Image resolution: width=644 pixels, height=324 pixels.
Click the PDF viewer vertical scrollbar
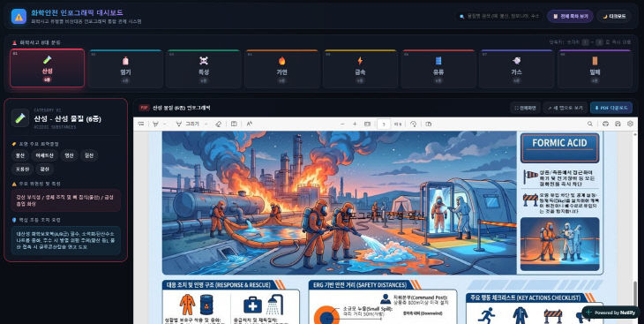coord(635,294)
